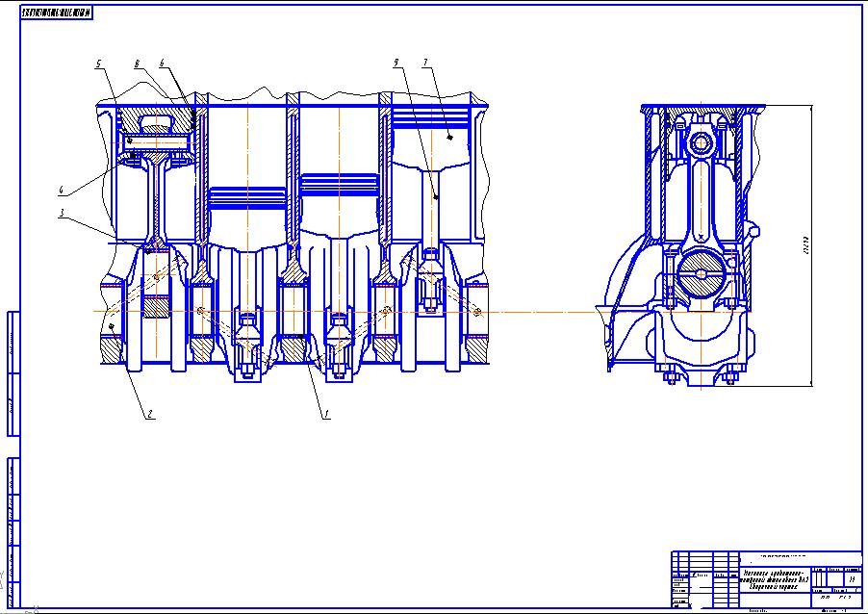Image resolution: width=868 pixels, height=614 pixels.
Task: Click callout number 2 below the crankshaft
Action: [150, 415]
